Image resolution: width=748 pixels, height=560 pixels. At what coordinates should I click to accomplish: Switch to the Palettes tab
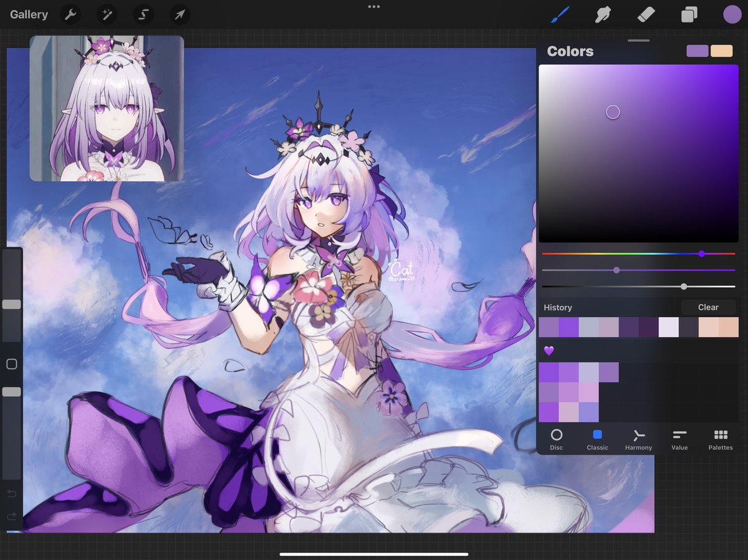coord(721,439)
